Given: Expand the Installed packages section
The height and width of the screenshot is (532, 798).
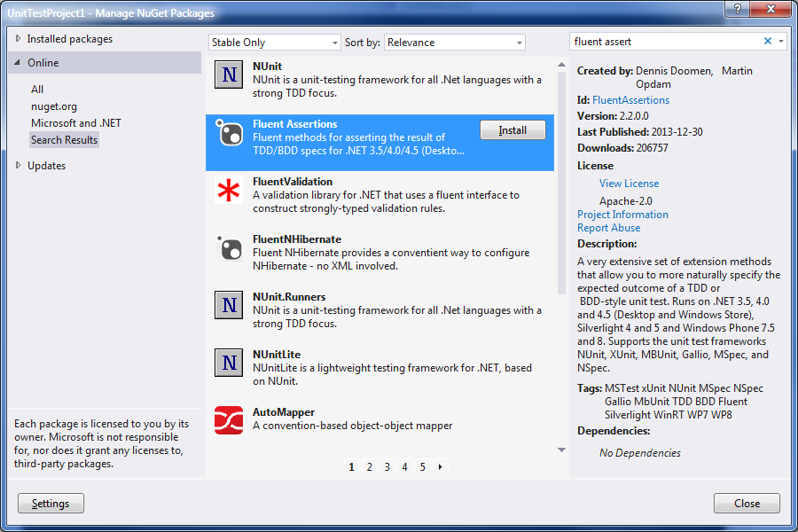Looking at the screenshot, I should click(x=68, y=38).
